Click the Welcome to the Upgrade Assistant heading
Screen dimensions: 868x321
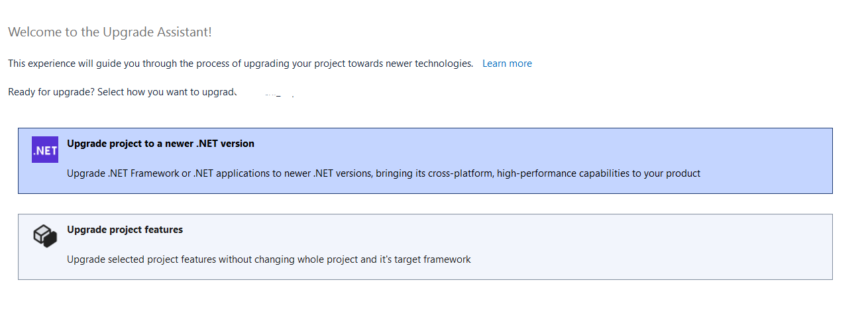pyautogui.click(x=110, y=32)
